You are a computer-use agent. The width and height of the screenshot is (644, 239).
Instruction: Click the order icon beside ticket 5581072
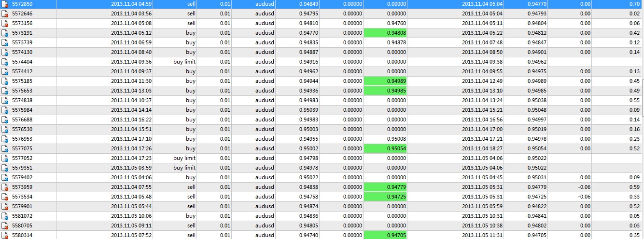[5, 216]
